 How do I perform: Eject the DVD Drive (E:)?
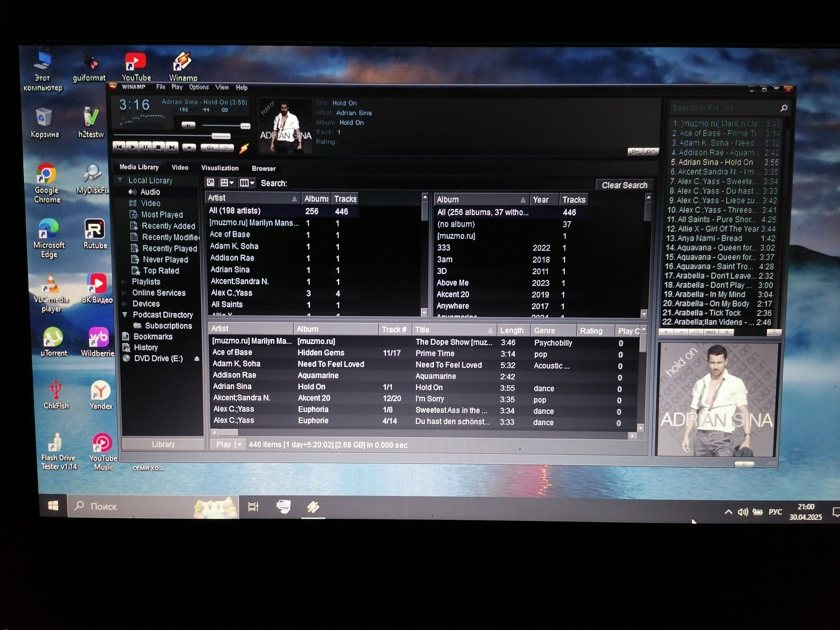point(197,358)
